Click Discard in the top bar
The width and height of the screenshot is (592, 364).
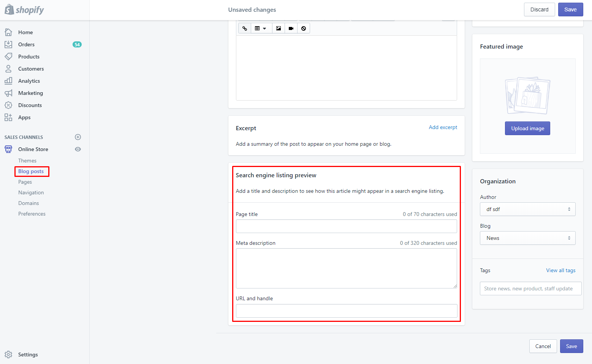click(x=540, y=9)
